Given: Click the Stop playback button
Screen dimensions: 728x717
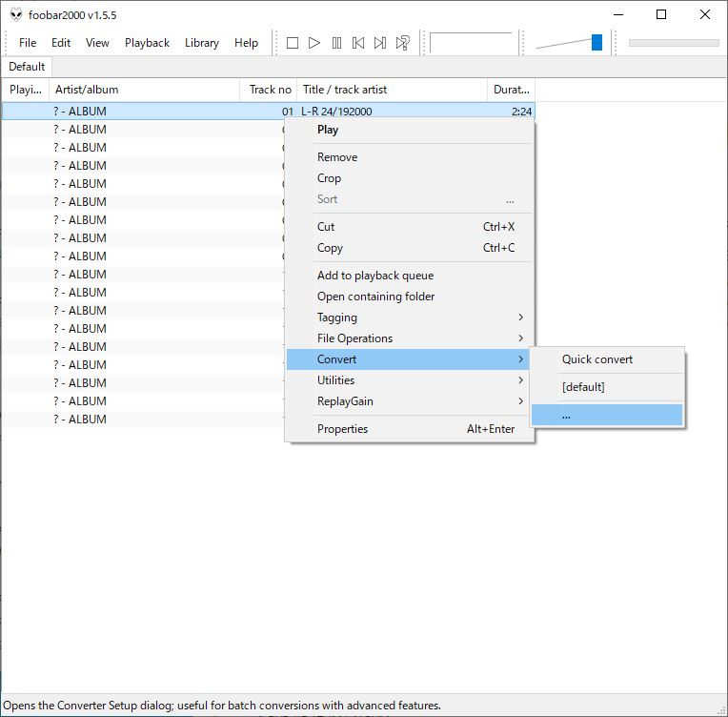Looking at the screenshot, I should pos(292,43).
